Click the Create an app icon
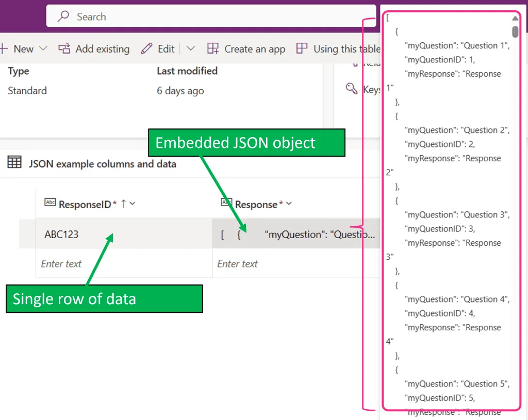Image resolution: width=528 pixels, height=420 pixels. [213, 48]
